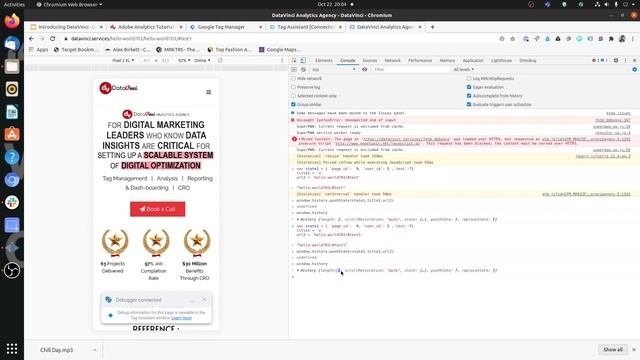
Task: Switch to the Network tab
Action: pyautogui.click(x=392, y=60)
